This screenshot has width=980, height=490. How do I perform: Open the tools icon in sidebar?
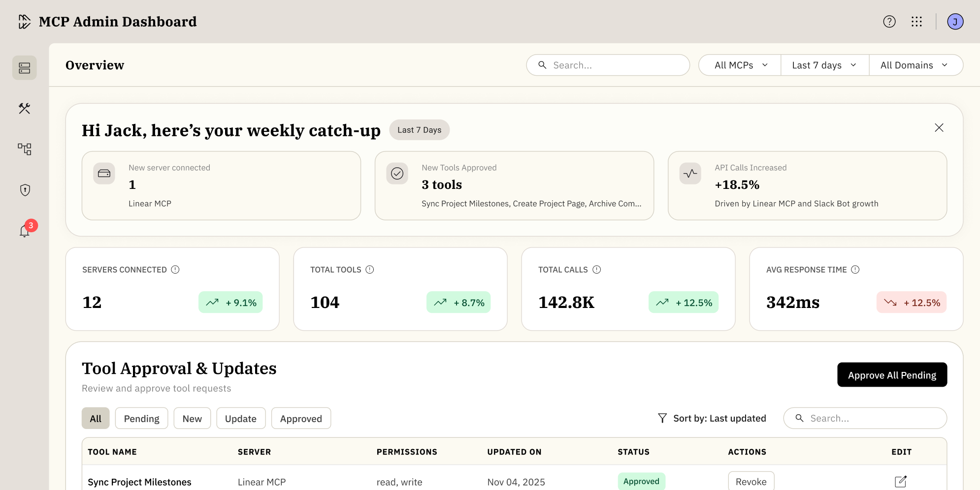(25, 108)
